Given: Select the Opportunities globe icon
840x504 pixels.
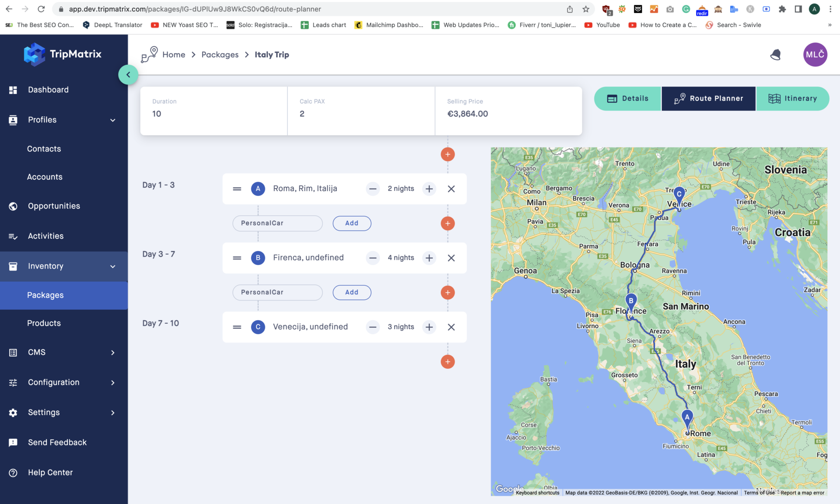Looking at the screenshot, I should point(13,206).
